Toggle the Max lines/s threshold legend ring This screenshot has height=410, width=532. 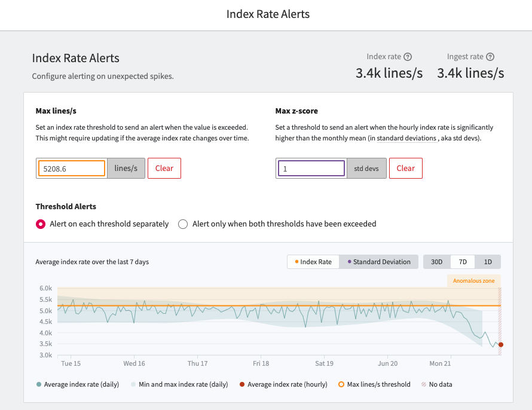coord(341,384)
